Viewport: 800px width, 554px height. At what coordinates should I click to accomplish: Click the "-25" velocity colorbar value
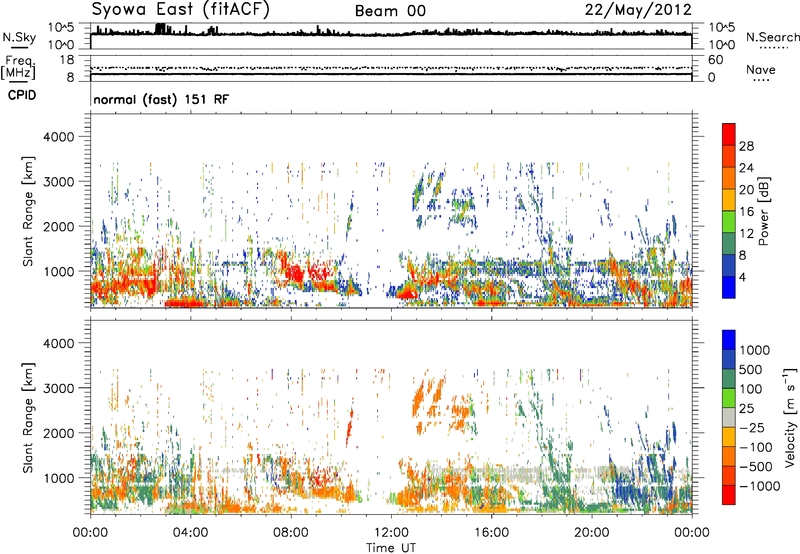[x=752, y=427]
